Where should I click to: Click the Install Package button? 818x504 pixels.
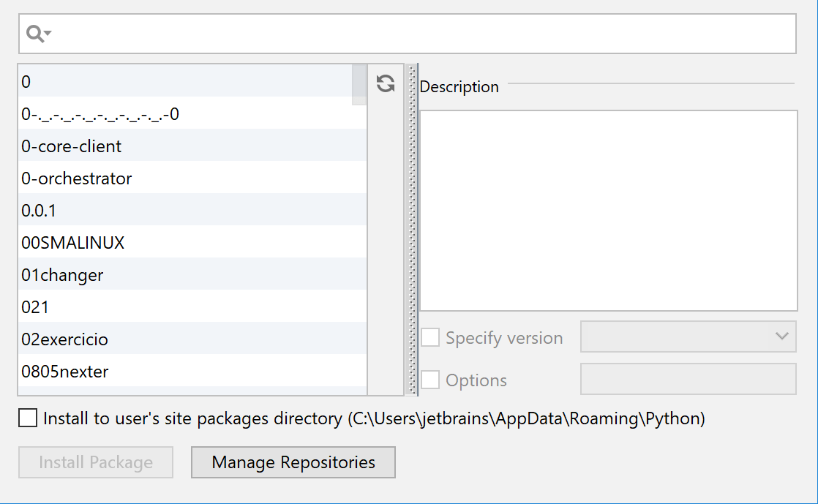[95, 462]
